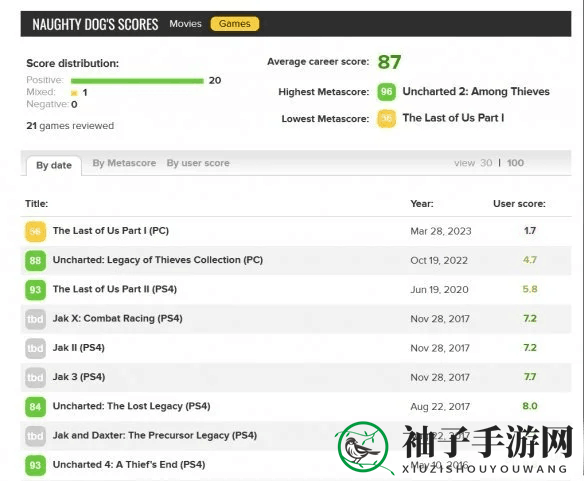Viewport: 584px width, 481px height.
Task: Click the Oct 19, 2022 date
Action: coord(439,260)
